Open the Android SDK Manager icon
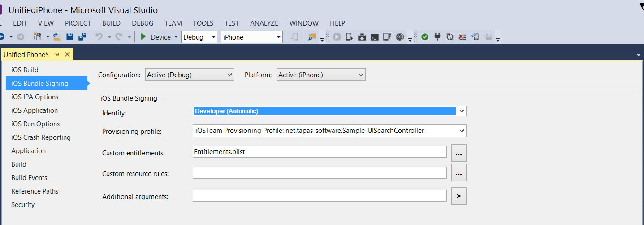Image resolution: width=644 pixels, height=225 pixels. click(363, 37)
